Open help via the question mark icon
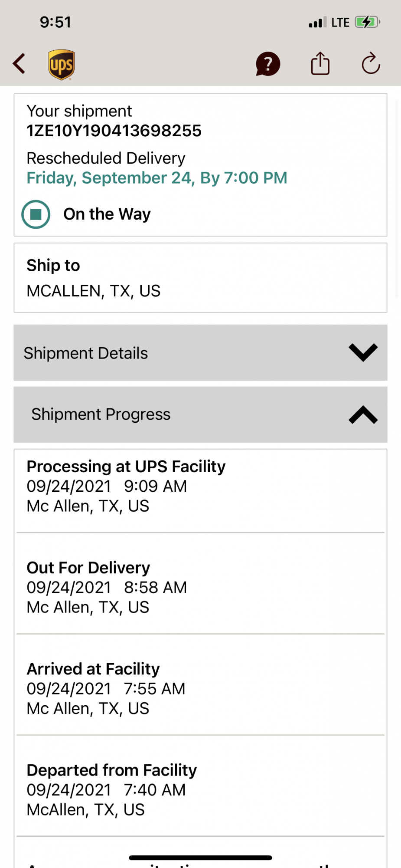Image resolution: width=401 pixels, height=868 pixels. pyautogui.click(x=268, y=64)
